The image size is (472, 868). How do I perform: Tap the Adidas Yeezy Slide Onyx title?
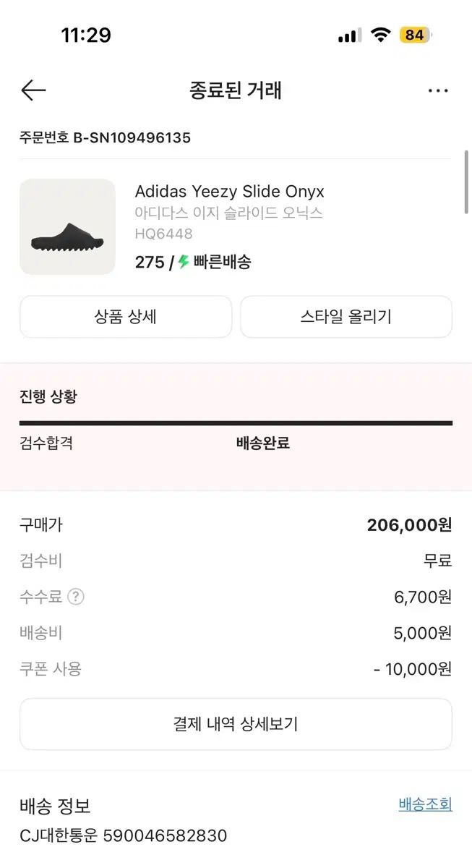point(229,192)
